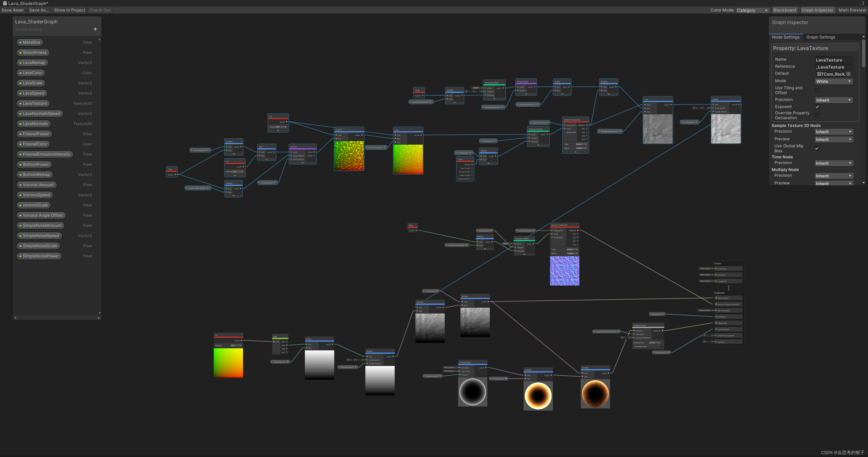Open the Mode dropdown showing White

(834, 81)
